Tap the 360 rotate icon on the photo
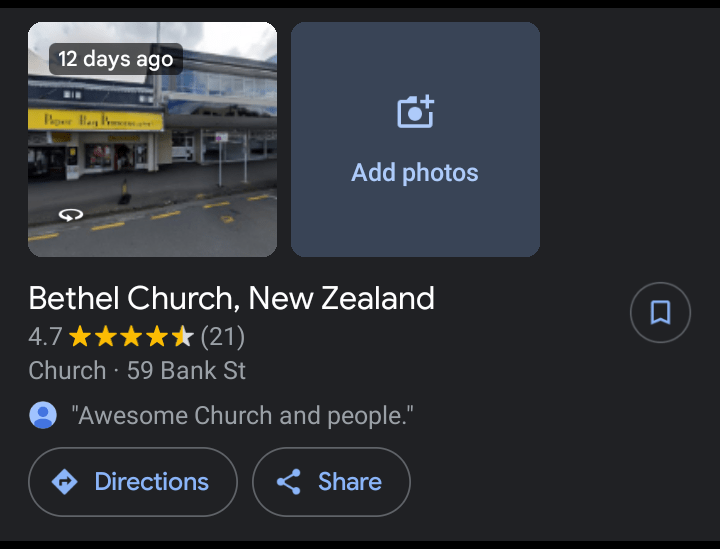 [70, 214]
